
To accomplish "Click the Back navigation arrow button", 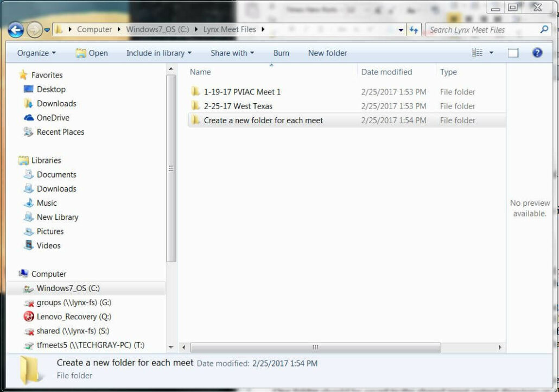I will (x=16, y=30).
